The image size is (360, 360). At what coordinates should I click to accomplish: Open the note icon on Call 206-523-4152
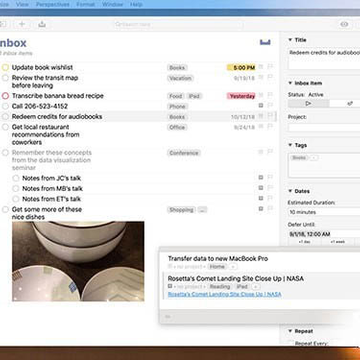[261, 106]
